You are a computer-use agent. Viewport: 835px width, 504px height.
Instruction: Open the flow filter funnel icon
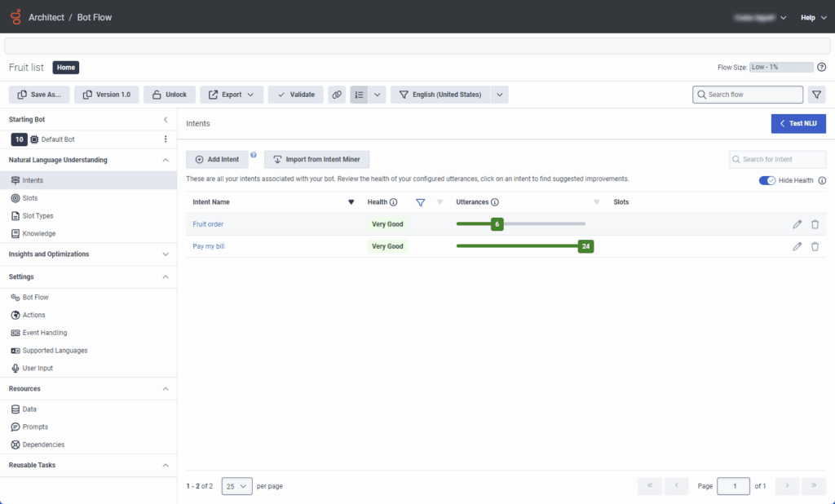pos(816,95)
